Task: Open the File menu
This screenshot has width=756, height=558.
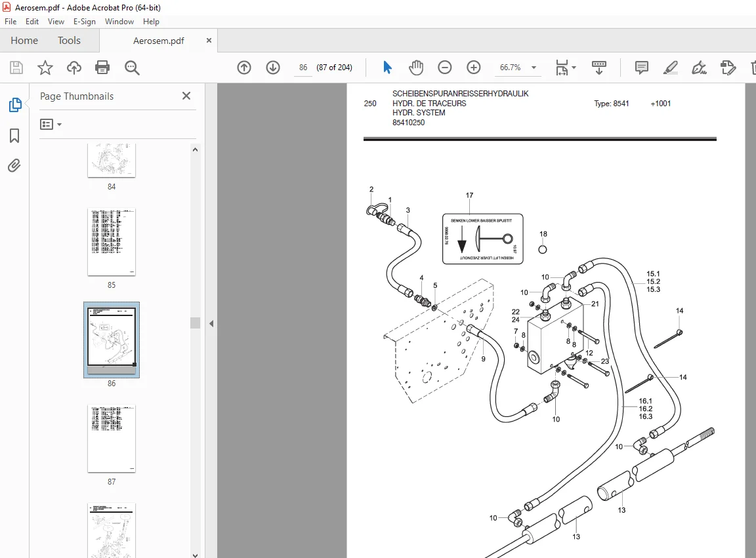Action: coord(10,21)
